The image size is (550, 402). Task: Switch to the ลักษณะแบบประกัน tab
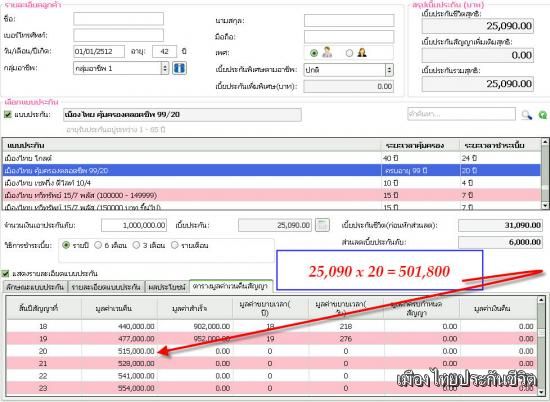pyautogui.click(x=35, y=287)
